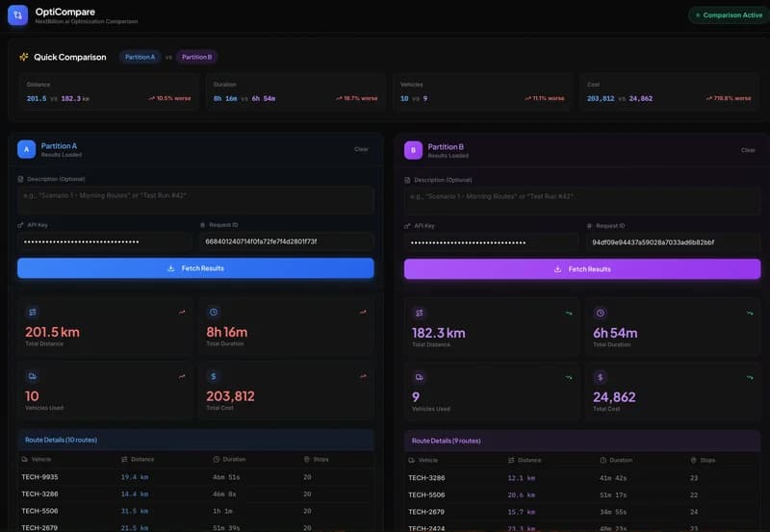The width and height of the screenshot is (770, 532).
Task: Click Partition A Total Duration clock icon
Action: 214,312
